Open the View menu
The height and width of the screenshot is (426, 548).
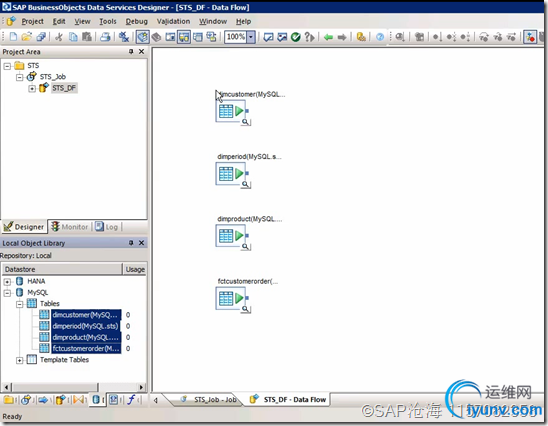(x=82, y=21)
